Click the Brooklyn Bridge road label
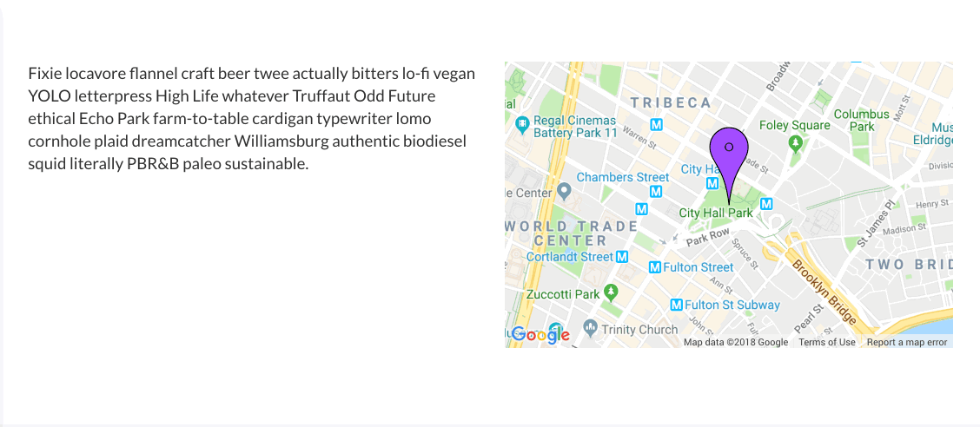The width and height of the screenshot is (980, 427). tap(824, 291)
